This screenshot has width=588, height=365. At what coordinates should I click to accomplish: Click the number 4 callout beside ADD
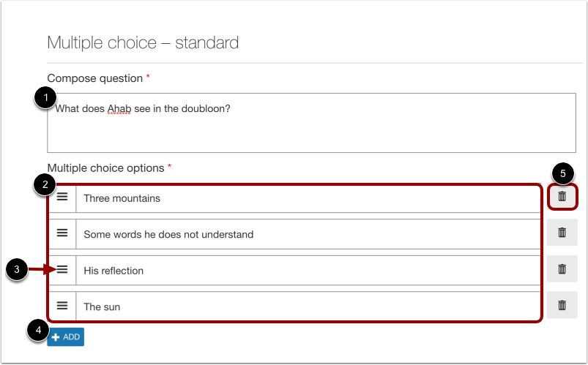click(37, 331)
